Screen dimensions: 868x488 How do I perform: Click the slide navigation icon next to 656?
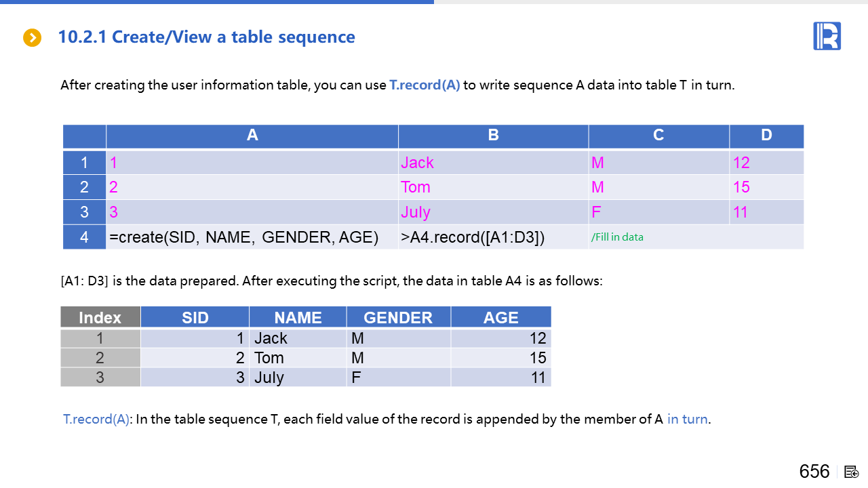click(852, 472)
